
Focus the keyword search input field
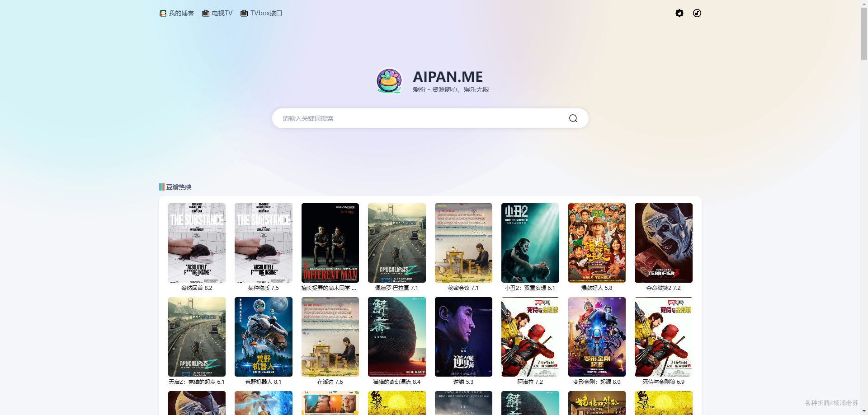coord(420,118)
